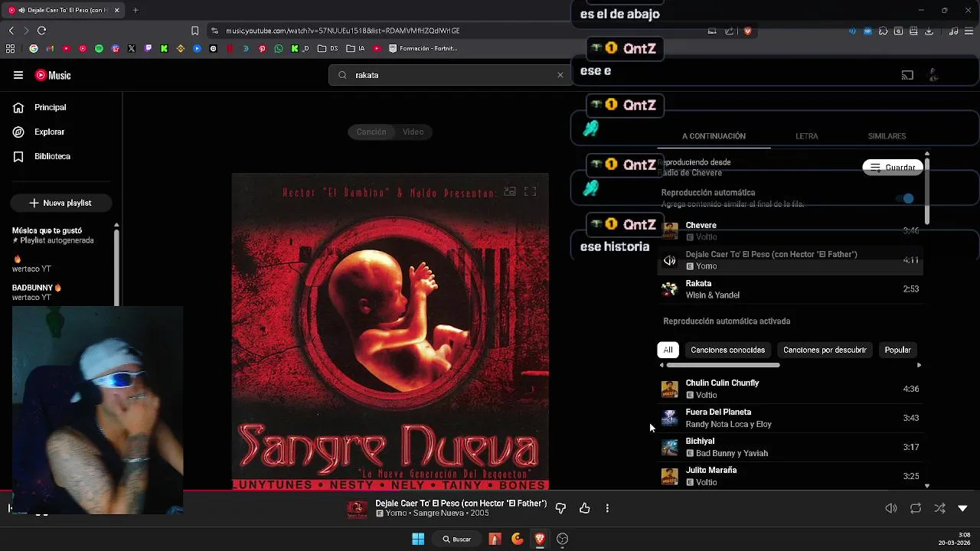980x551 pixels.
Task: Open the browser extensions puzzle icon
Action: point(884,31)
